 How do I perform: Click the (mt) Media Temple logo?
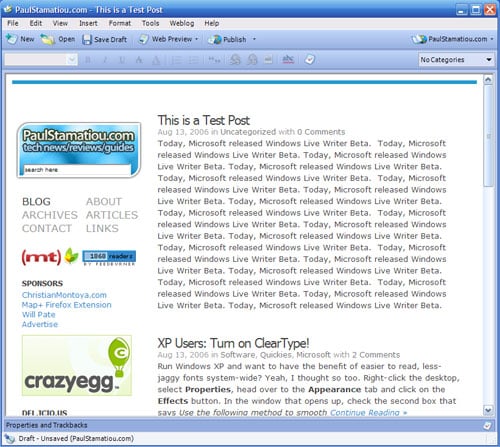(41, 257)
